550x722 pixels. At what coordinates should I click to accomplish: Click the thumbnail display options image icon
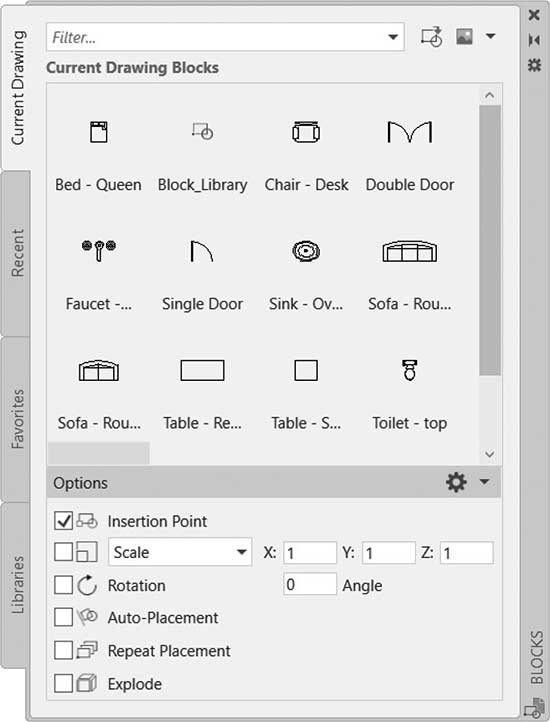click(464, 36)
